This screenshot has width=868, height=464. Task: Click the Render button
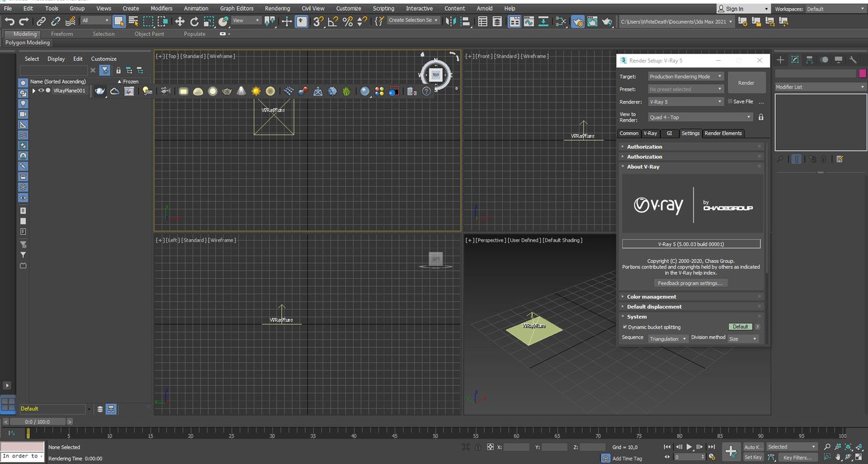point(746,83)
